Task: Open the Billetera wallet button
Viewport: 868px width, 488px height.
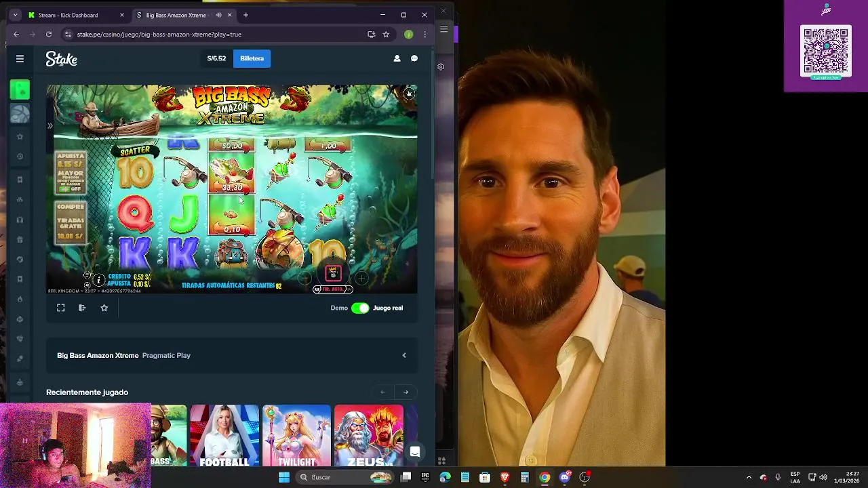Action: (x=252, y=58)
